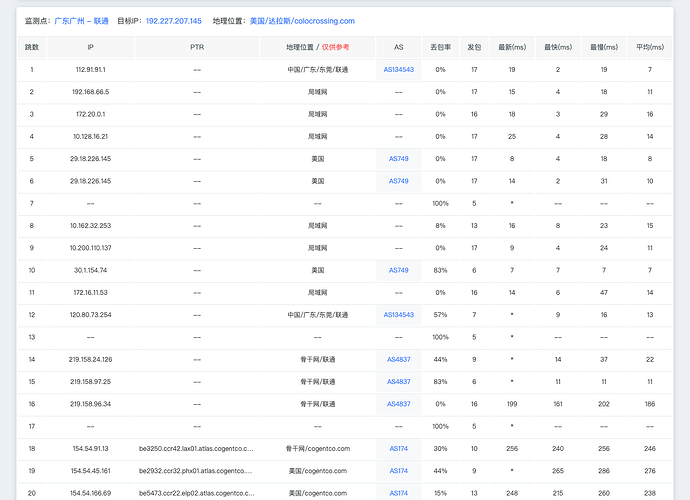Open AS749 link in hop 6 row
690x500 pixels.
point(399,181)
